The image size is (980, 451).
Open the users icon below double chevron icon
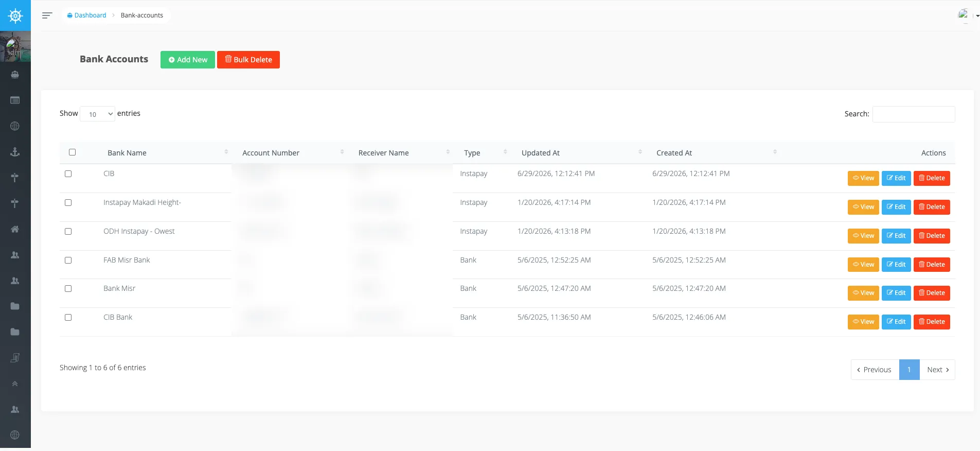[15, 409]
